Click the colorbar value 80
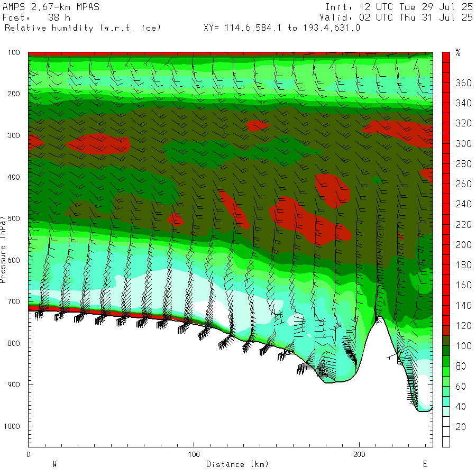Image resolution: width=476 pixels, height=476 pixels. pyautogui.click(x=461, y=366)
